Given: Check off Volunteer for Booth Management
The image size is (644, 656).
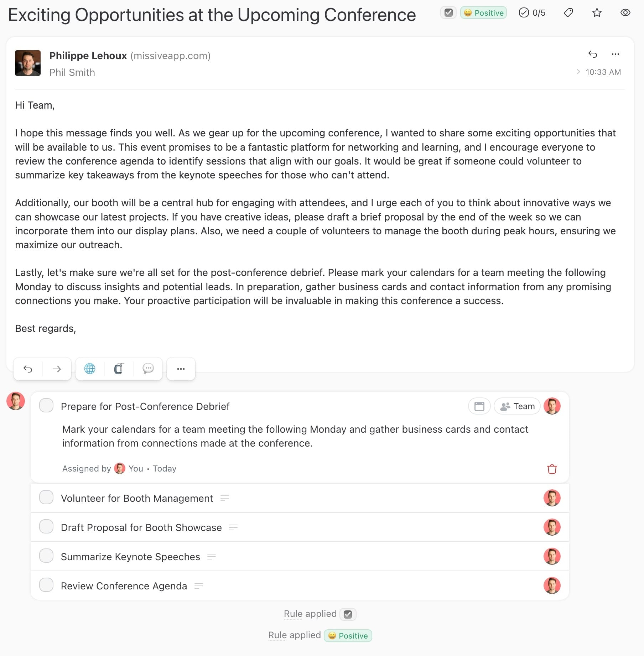Looking at the screenshot, I should pos(46,498).
